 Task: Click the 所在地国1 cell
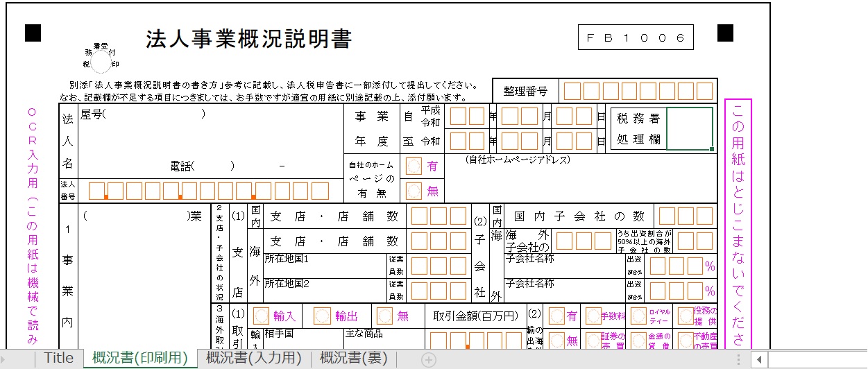[325, 266]
